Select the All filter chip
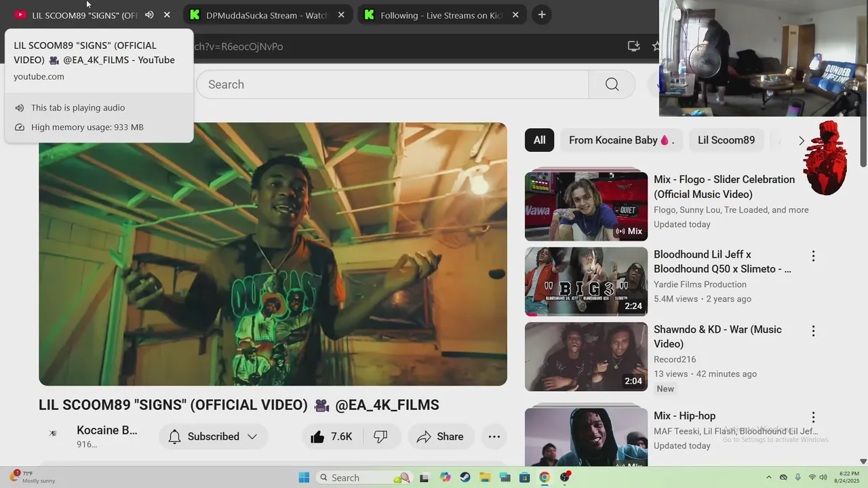 click(539, 140)
